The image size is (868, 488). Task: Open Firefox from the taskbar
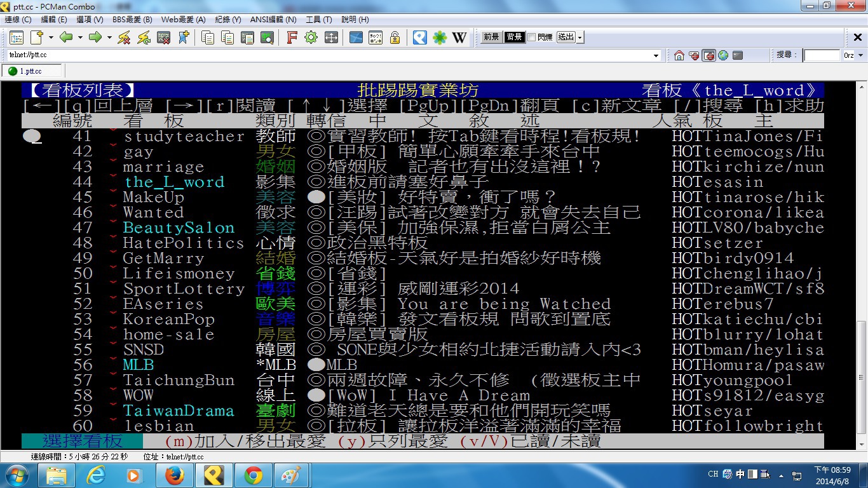click(x=174, y=475)
